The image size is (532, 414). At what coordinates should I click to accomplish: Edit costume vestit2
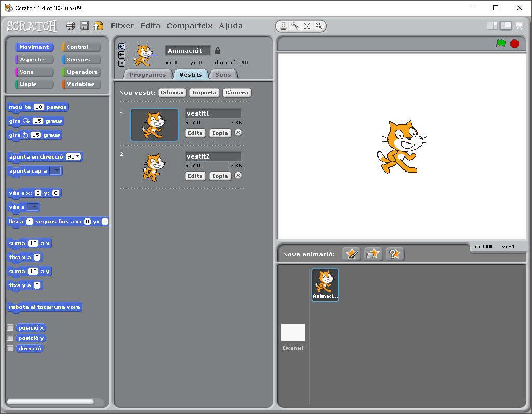point(195,176)
